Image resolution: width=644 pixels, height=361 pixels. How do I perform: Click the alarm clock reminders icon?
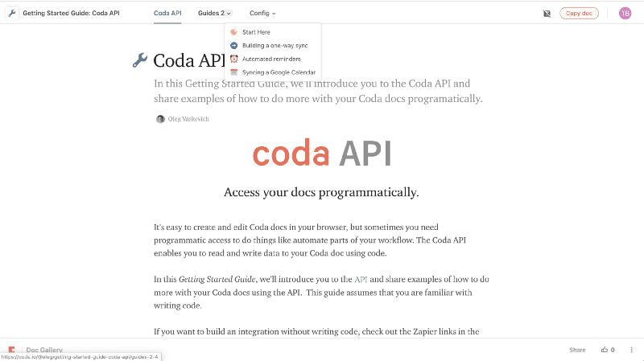tap(233, 59)
